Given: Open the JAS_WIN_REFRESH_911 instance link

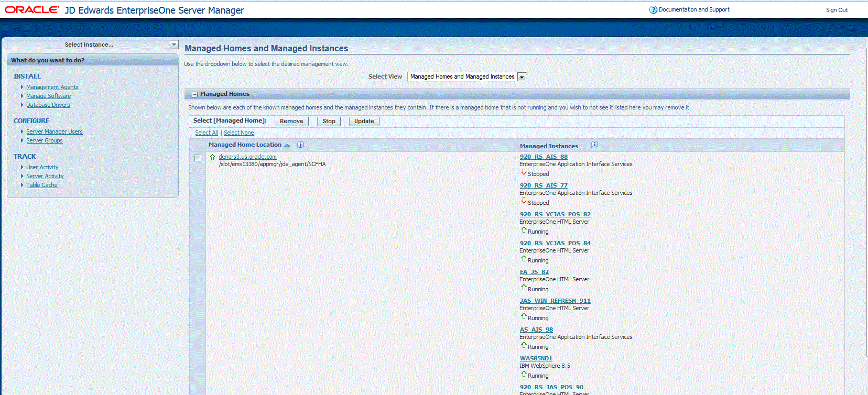Looking at the screenshot, I should click(x=555, y=301).
